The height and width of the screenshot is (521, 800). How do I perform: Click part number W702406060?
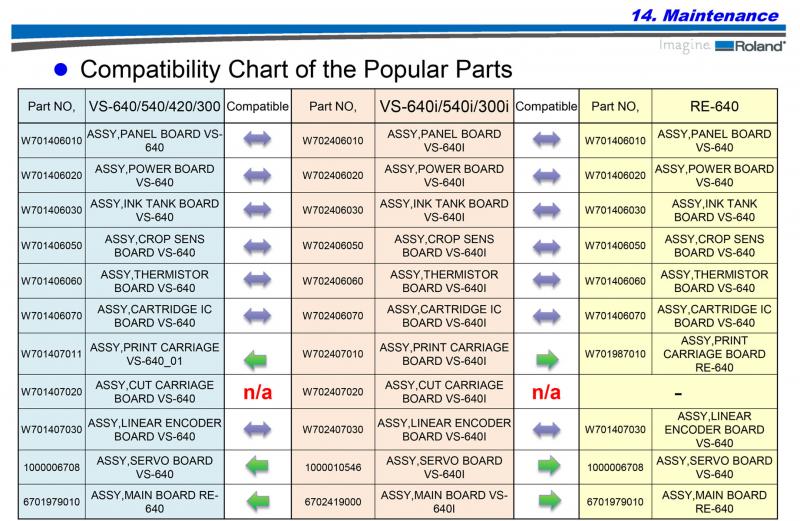333,281
